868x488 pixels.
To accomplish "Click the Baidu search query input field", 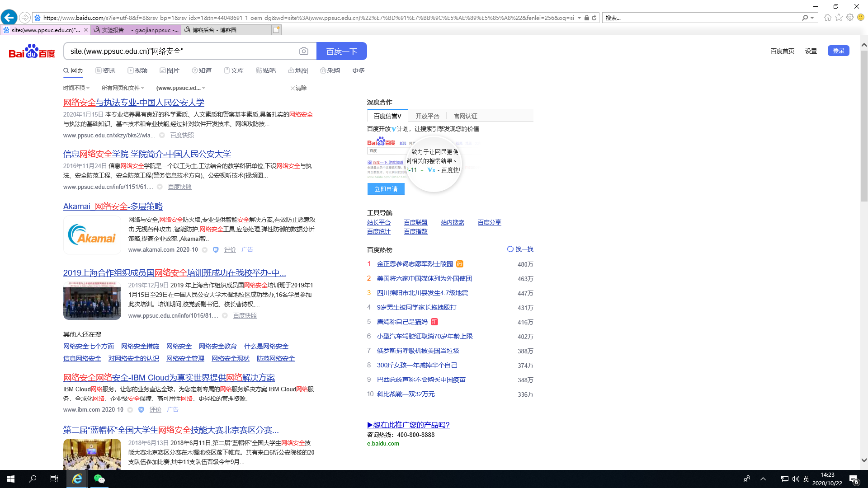I will click(181, 52).
